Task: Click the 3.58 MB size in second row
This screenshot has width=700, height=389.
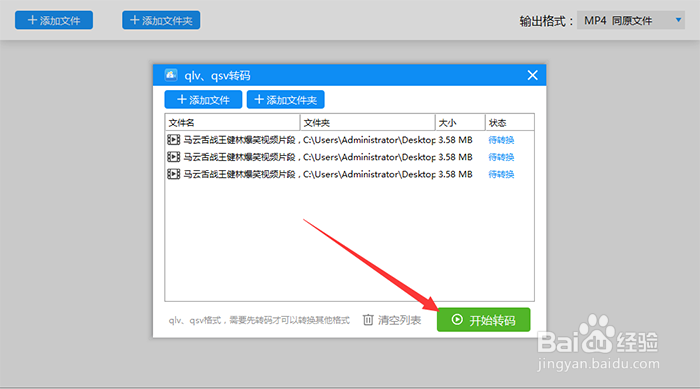Action: 455,157
